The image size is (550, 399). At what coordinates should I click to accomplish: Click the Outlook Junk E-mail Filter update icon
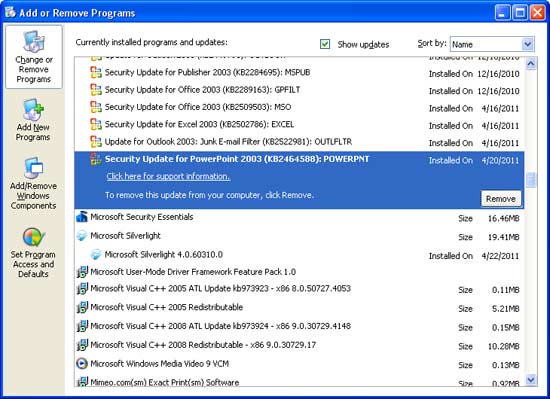click(x=96, y=142)
